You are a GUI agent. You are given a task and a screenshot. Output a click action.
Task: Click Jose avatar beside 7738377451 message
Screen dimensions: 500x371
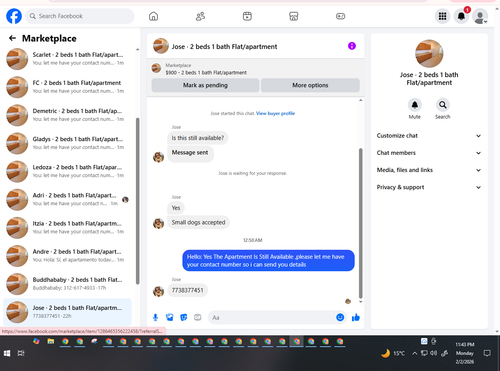158,291
